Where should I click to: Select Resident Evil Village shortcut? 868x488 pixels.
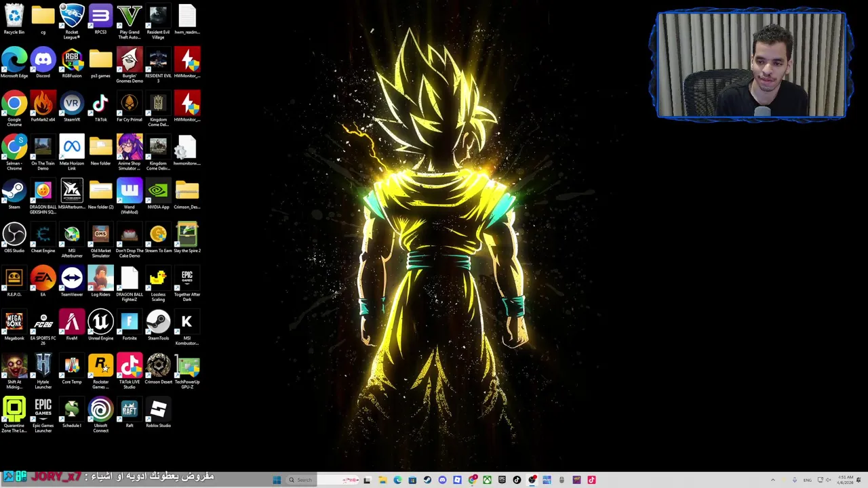coord(158,22)
